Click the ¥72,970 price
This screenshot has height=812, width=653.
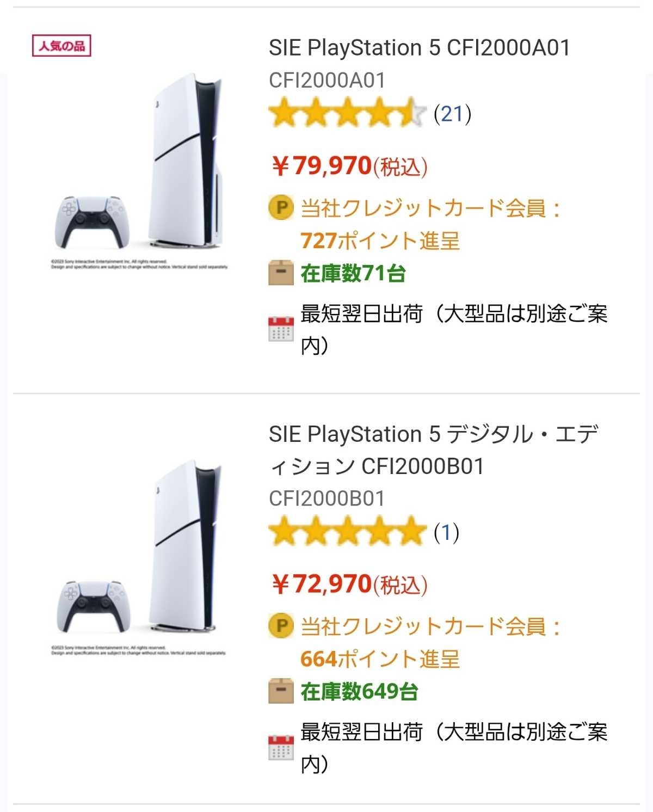pyautogui.click(x=349, y=585)
